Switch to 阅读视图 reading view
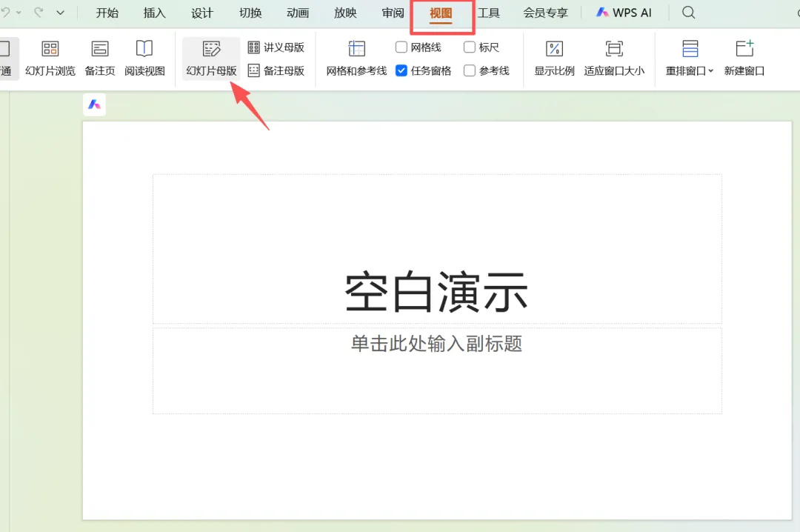The image size is (800, 532). pos(144,59)
